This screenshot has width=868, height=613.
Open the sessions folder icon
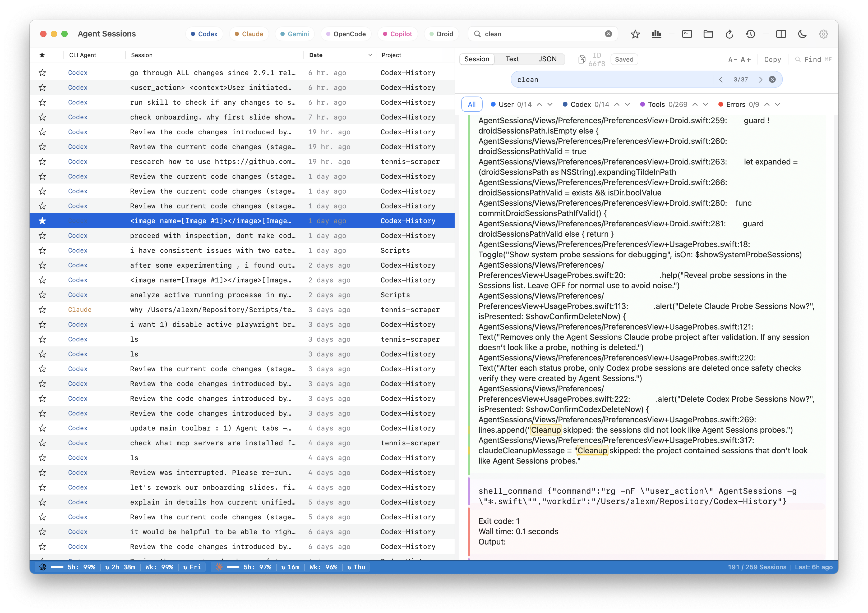tap(708, 34)
